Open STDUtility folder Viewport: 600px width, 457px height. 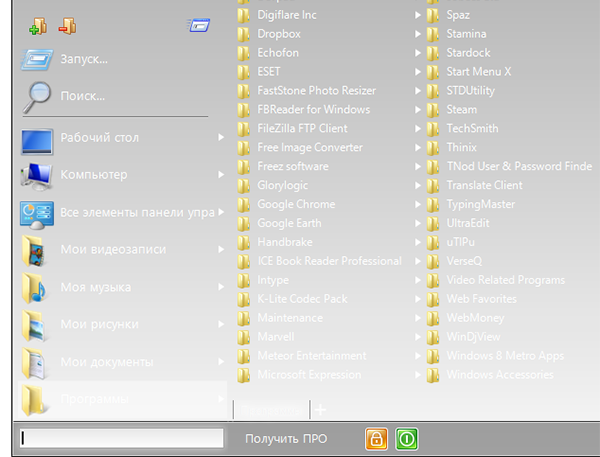[x=512, y=91]
